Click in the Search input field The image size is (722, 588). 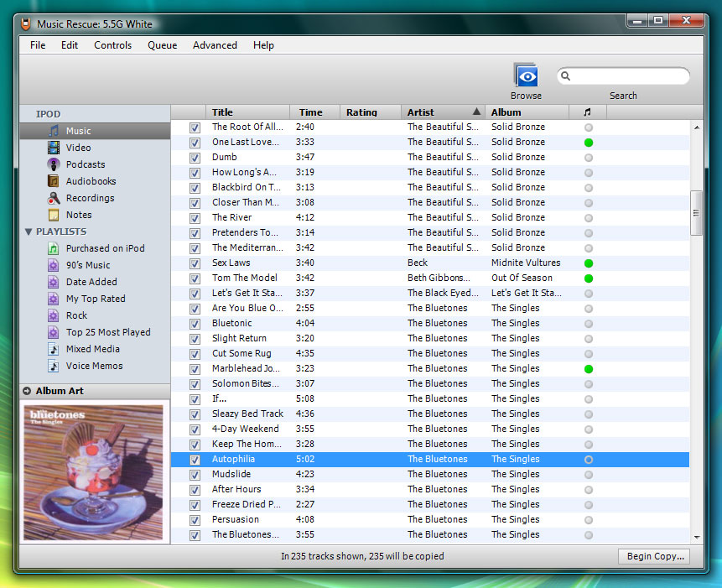(623, 76)
